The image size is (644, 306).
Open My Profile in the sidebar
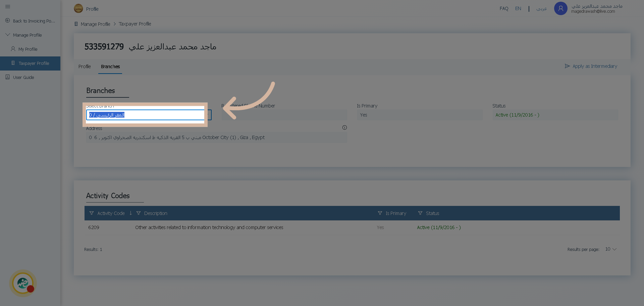click(28, 49)
